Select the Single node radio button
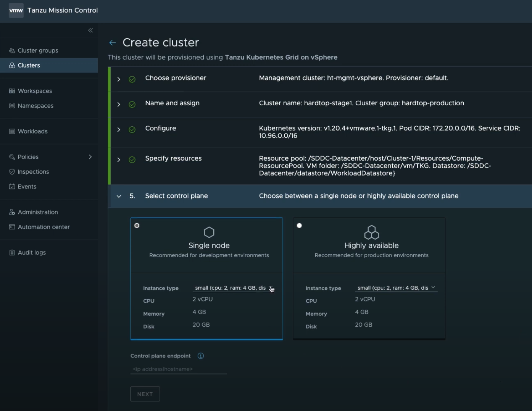The height and width of the screenshot is (411, 532). coord(137,226)
